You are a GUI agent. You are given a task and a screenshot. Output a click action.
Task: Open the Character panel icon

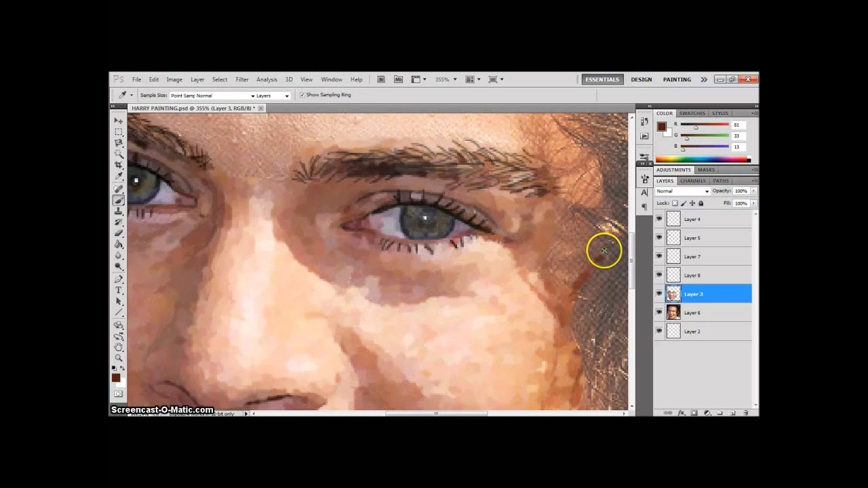click(x=644, y=193)
